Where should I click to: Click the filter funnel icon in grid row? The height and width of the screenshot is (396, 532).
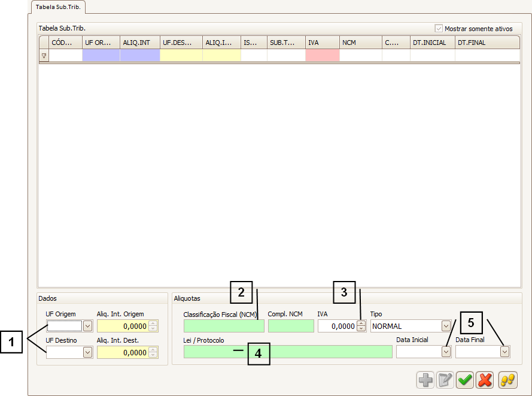[44, 56]
